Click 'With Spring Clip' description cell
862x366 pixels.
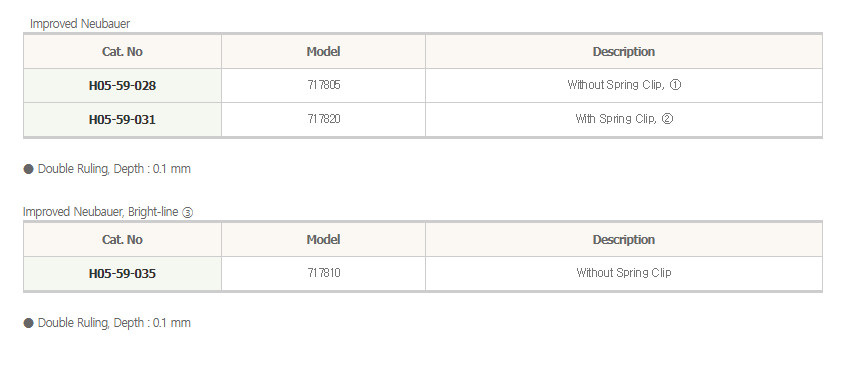pyautogui.click(x=624, y=119)
